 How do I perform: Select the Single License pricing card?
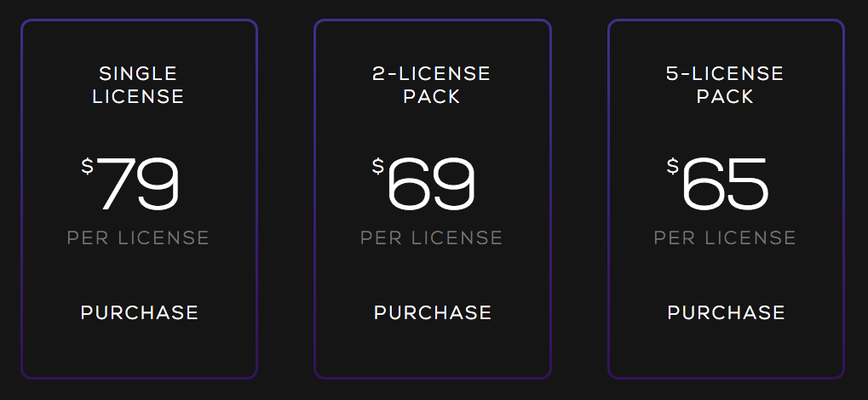(x=139, y=271)
